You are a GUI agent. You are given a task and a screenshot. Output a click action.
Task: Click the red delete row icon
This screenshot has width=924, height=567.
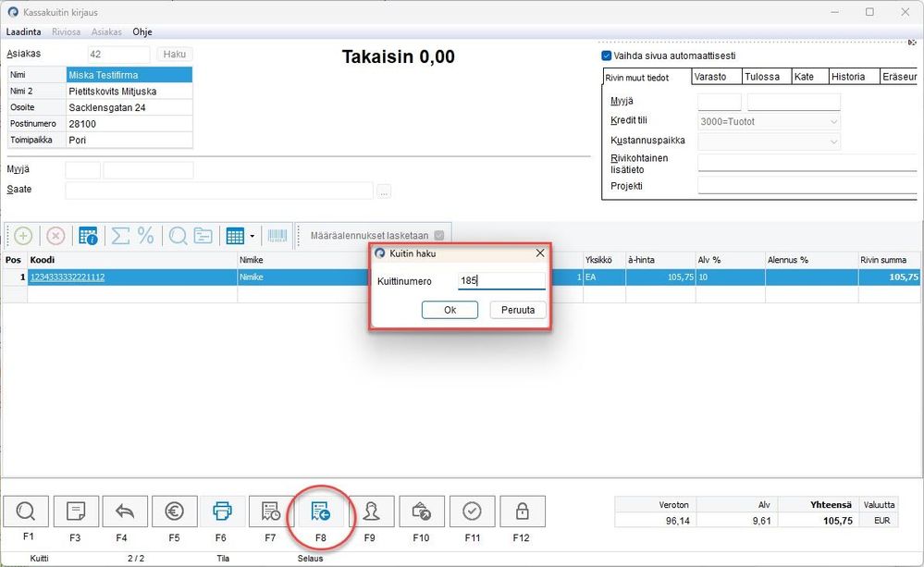pos(55,237)
